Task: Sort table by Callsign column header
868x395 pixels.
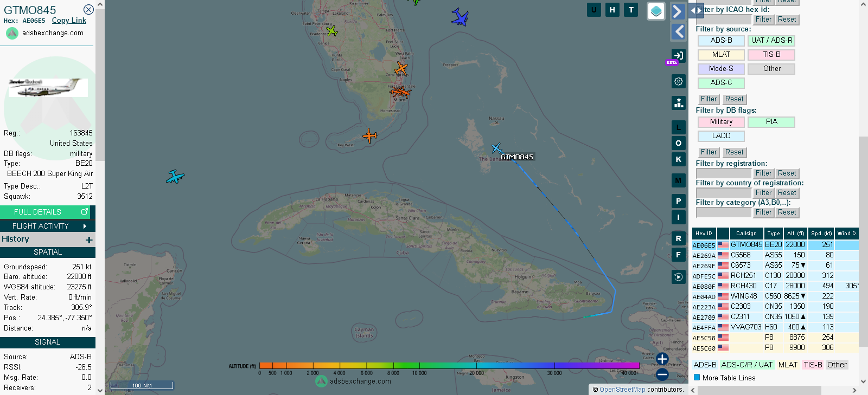Action: coord(746,234)
